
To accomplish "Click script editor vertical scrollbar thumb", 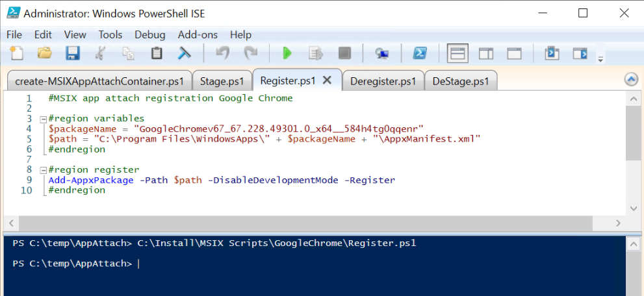I will pyautogui.click(x=634, y=133).
